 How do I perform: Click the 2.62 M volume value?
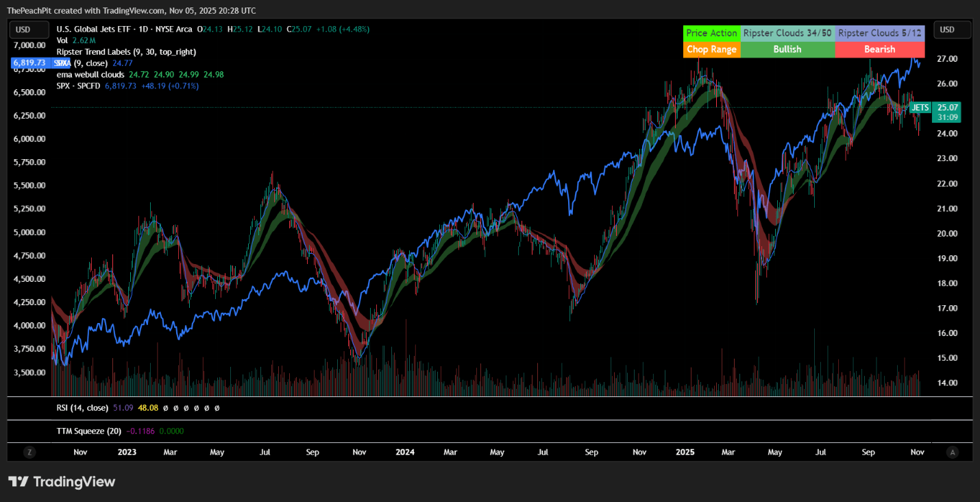84,40
